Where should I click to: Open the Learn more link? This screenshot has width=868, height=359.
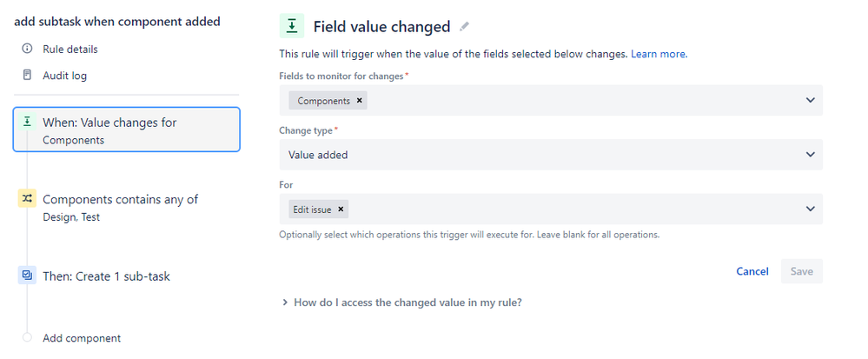659,54
